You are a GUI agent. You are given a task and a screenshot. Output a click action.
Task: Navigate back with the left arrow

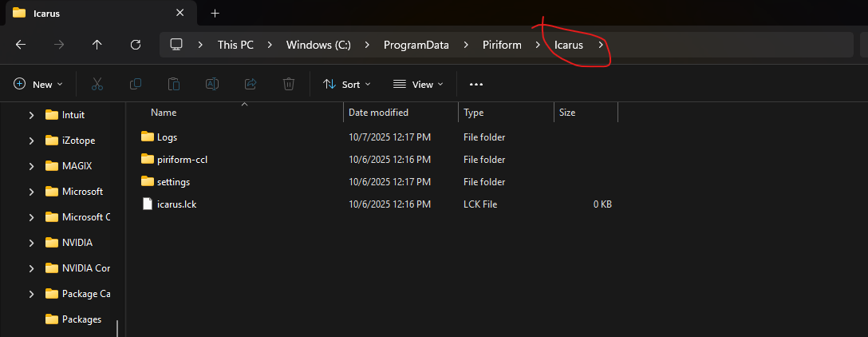[x=21, y=45]
